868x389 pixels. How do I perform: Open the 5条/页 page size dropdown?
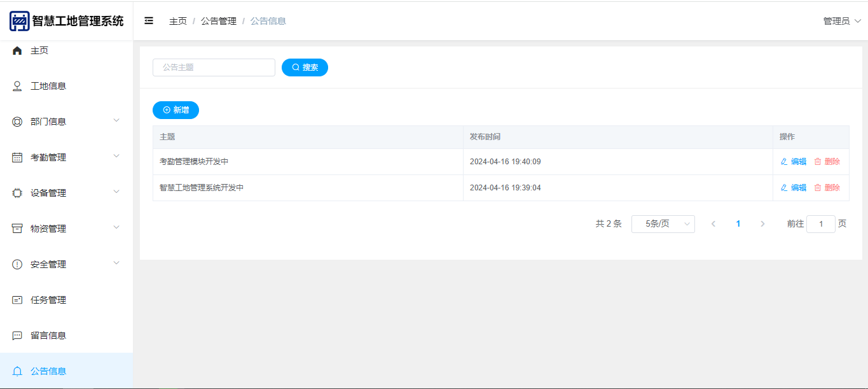[x=663, y=224]
